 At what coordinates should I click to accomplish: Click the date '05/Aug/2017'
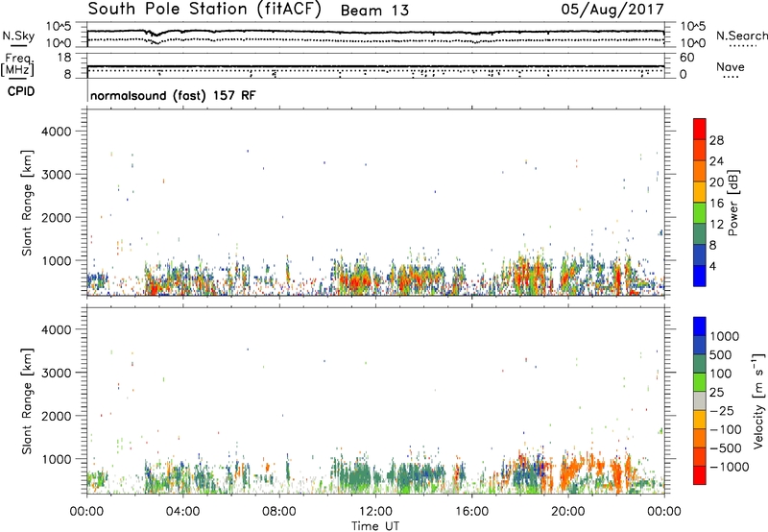point(612,10)
